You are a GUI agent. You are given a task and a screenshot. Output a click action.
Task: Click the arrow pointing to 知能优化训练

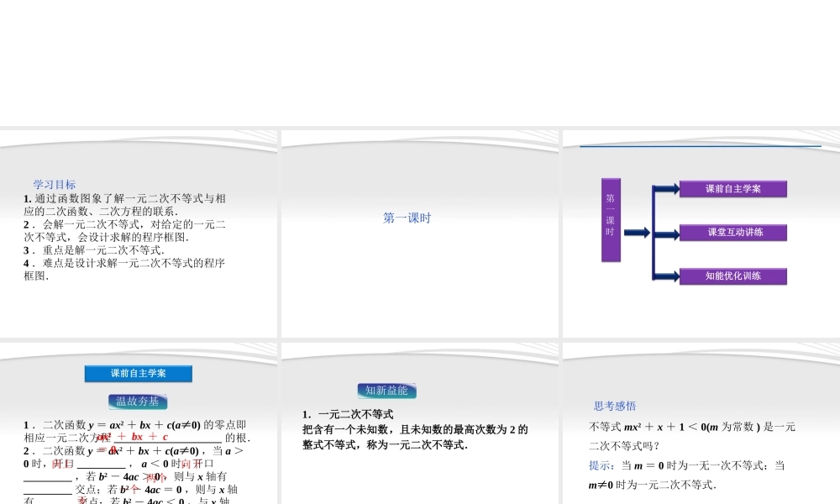click(666, 276)
